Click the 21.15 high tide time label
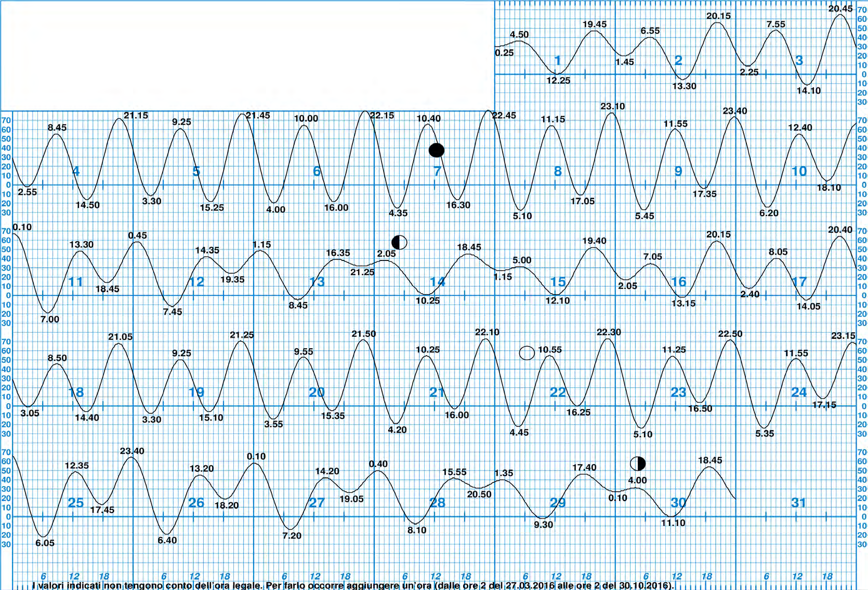Viewport: 868px width, 590px height. click(136, 115)
